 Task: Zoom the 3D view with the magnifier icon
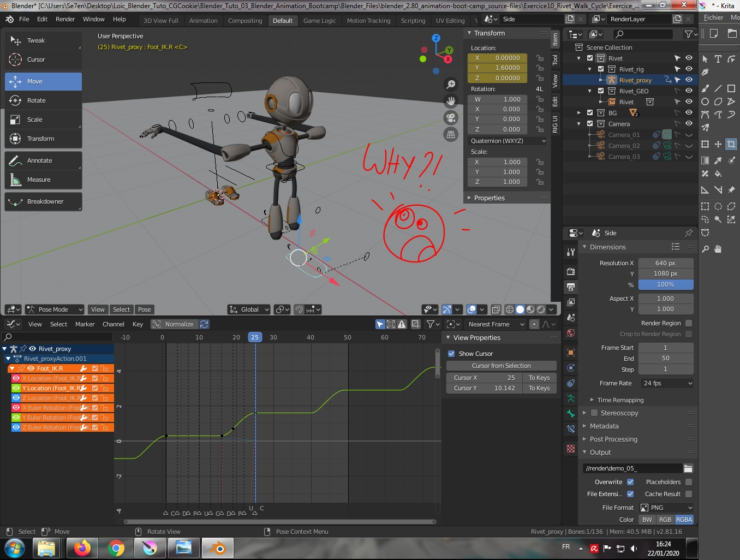point(450,85)
